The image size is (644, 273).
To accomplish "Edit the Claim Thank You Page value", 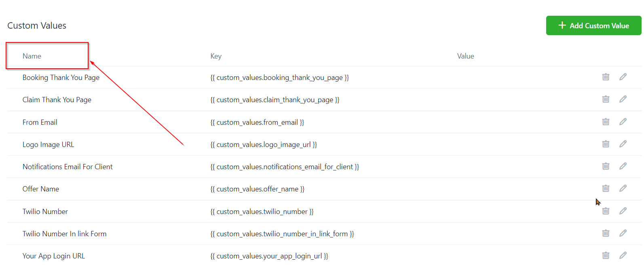I will [x=623, y=99].
